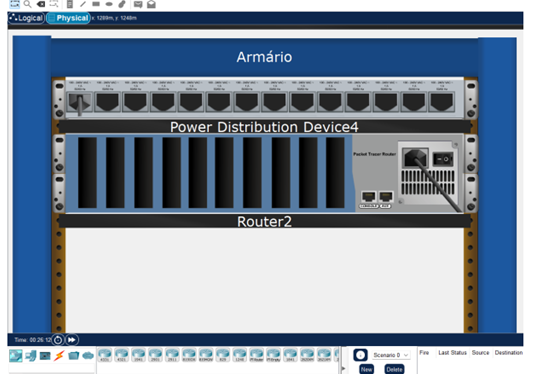Activate the Select tool in top toolbar
The width and height of the screenshot is (551, 374).
pyautogui.click(x=14, y=4)
